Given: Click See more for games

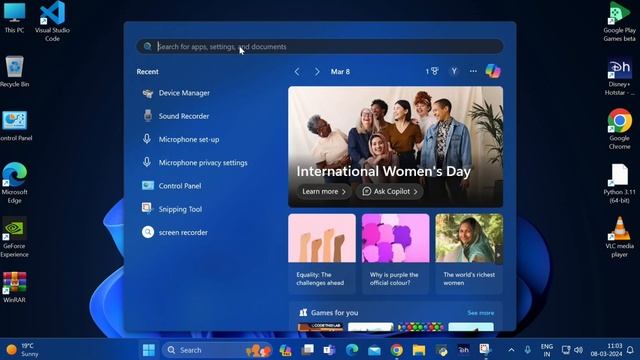Looking at the screenshot, I should point(480,313).
